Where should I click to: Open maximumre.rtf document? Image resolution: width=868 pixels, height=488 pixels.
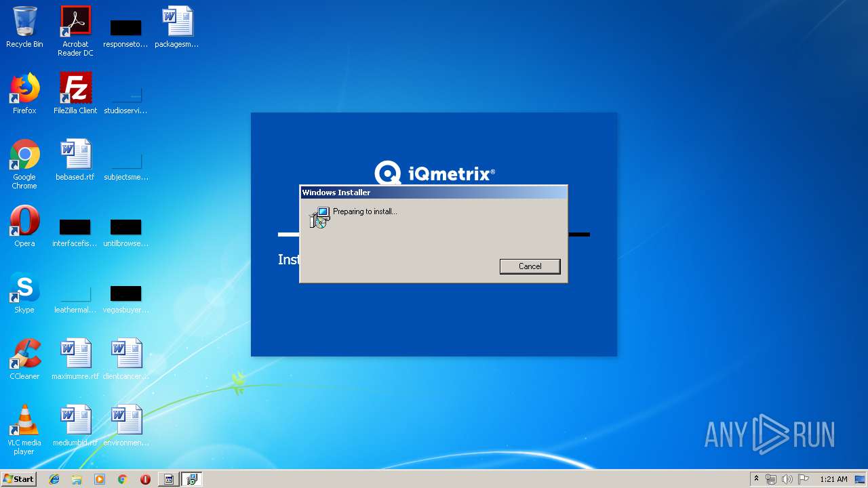pyautogui.click(x=75, y=359)
